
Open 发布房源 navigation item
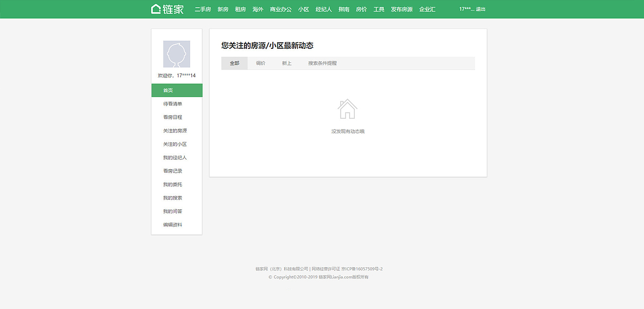tap(401, 10)
